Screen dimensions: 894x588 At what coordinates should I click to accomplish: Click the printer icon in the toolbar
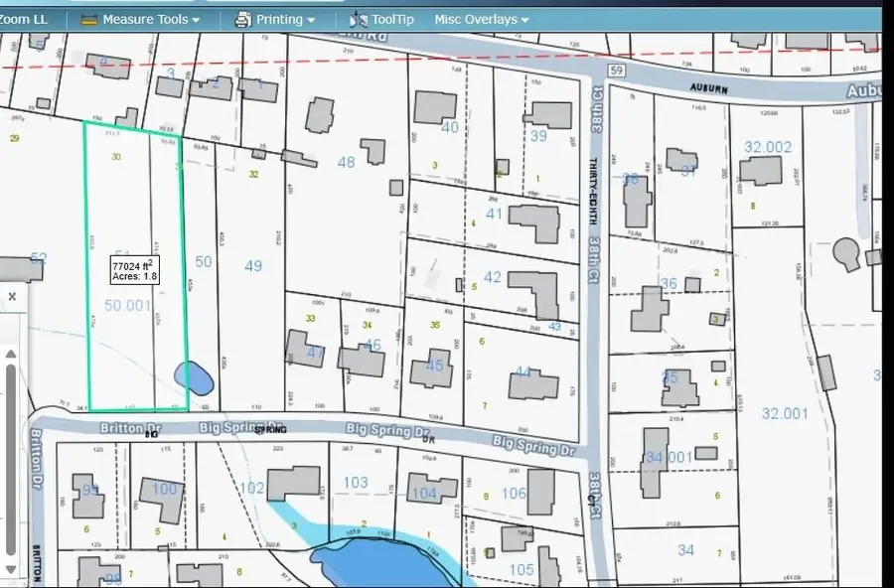click(243, 19)
